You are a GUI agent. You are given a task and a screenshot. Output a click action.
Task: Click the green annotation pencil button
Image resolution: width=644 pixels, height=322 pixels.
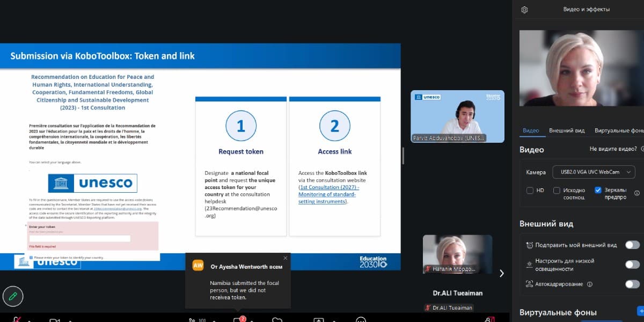pyautogui.click(x=13, y=296)
